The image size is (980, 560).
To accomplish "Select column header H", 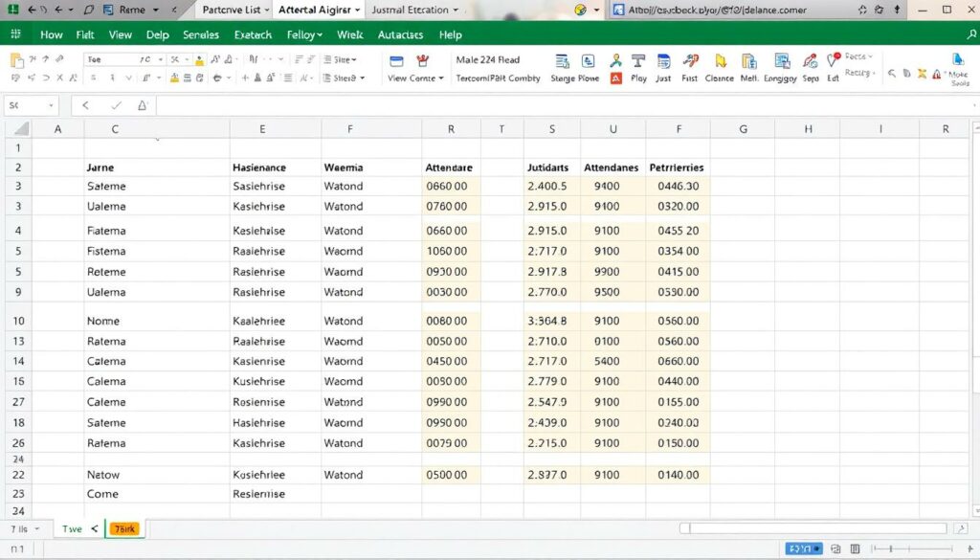I will 808,129.
